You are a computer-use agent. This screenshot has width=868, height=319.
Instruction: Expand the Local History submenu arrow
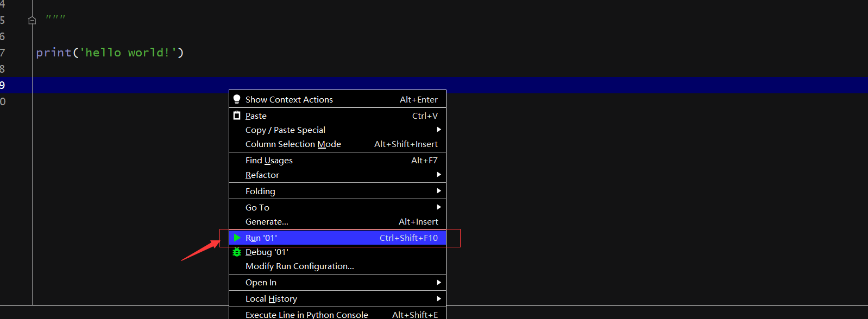[x=439, y=298]
